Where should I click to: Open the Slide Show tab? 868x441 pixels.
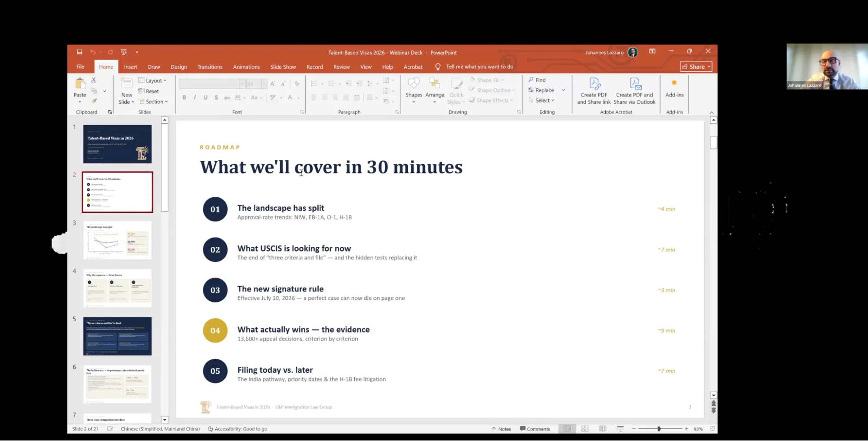(x=283, y=67)
